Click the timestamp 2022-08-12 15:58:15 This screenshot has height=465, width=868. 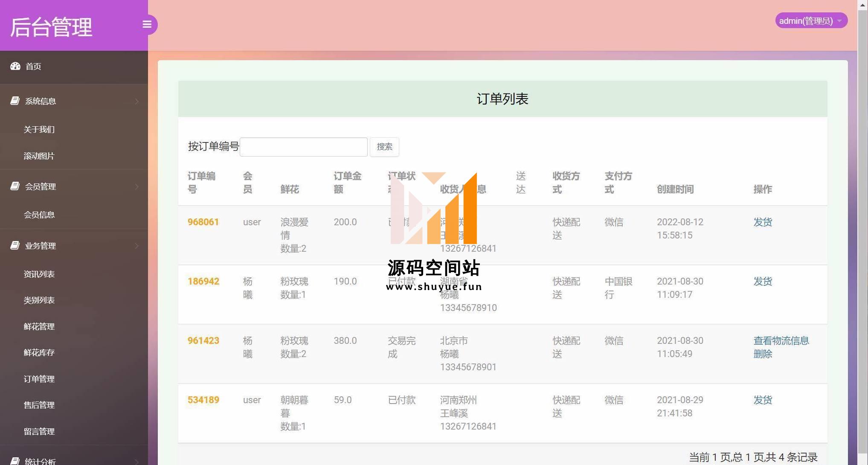[x=680, y=229]
